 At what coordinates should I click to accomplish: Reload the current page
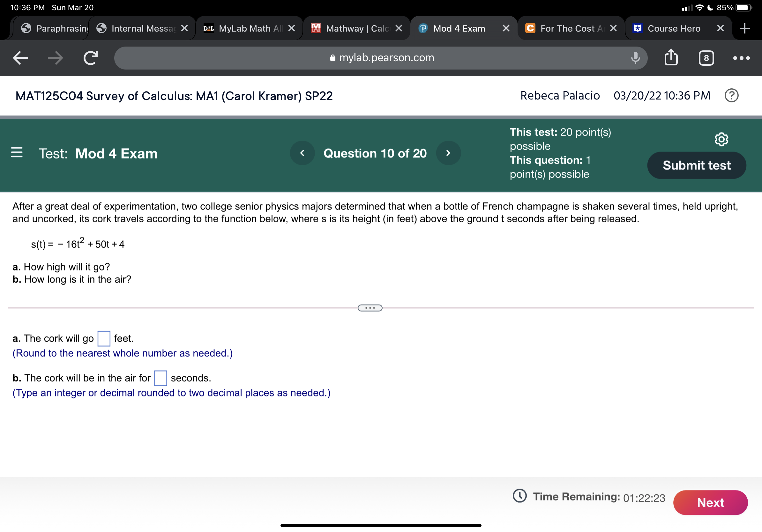click(x=90, y=58)
